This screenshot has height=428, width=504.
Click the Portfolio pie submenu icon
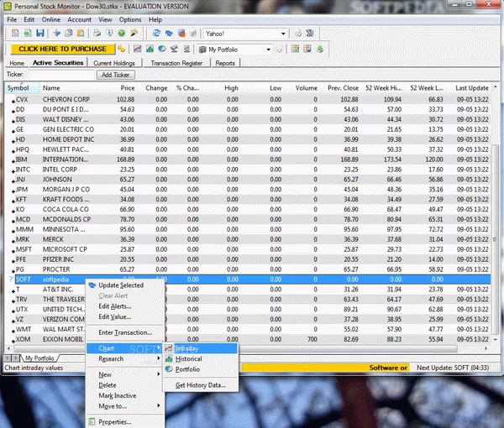pyautogui.click(x=169, y=369)
